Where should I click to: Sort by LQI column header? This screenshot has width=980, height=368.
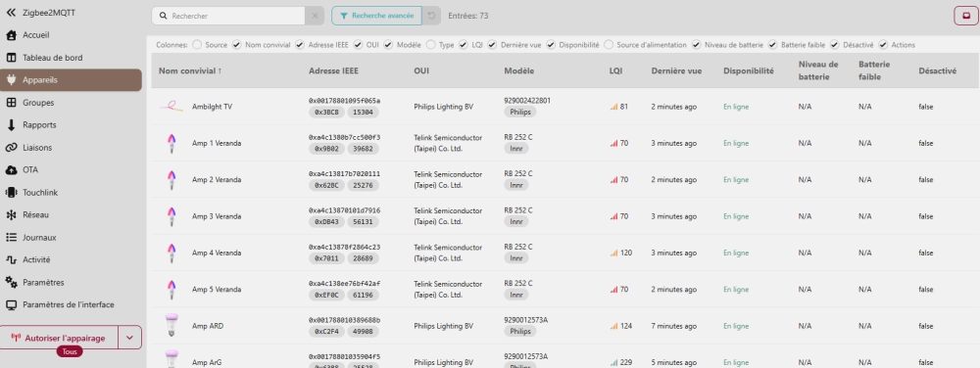pos(615,71)
